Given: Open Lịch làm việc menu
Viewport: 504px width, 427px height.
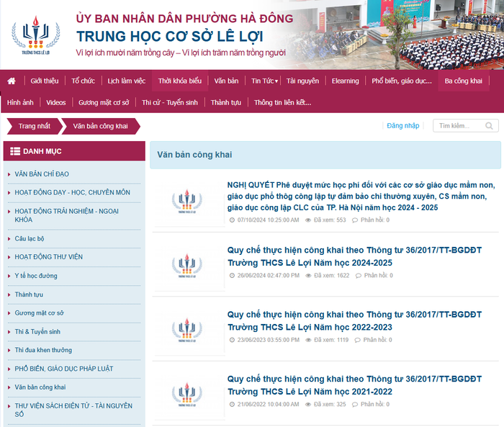Looking at the screenshot, I should click(126, 81).
